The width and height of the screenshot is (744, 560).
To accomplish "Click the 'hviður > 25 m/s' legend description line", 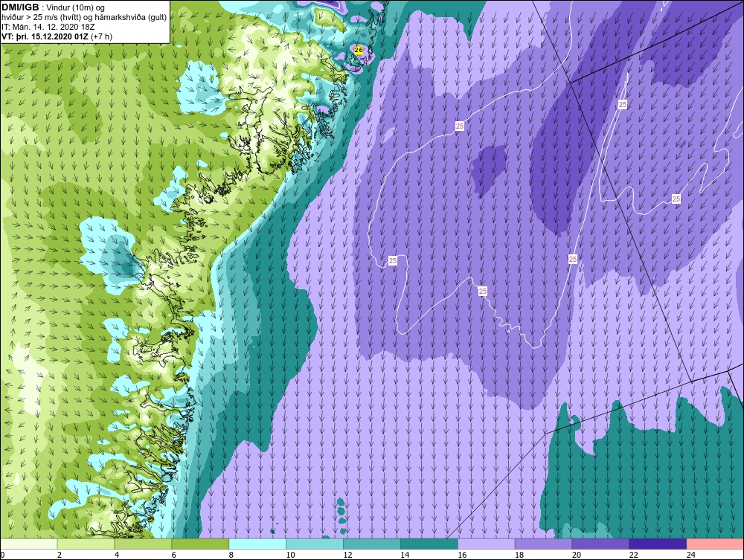I will [x=84, y=18].
